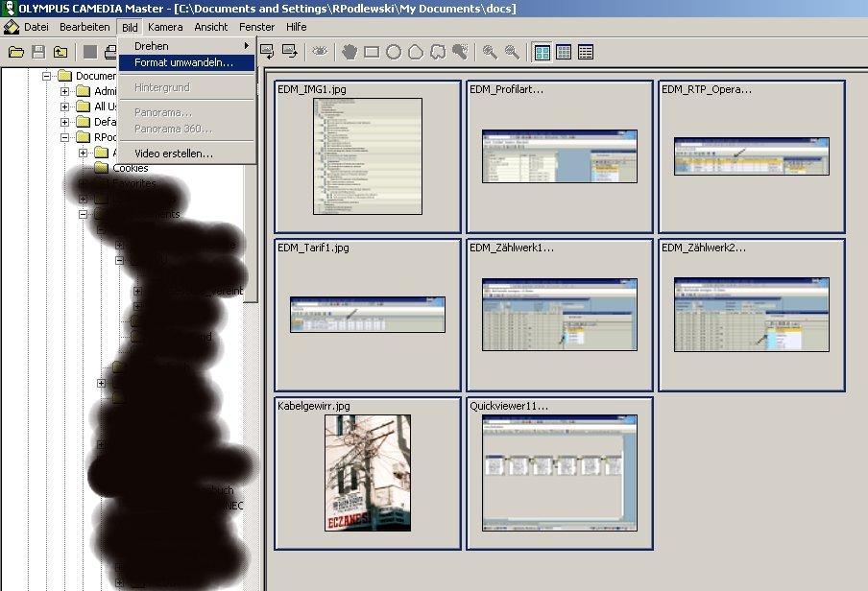Viewport: 868px width, 591px height.
Task: Switch to small thumbnail grid view
Action: [x=565, y=52]
